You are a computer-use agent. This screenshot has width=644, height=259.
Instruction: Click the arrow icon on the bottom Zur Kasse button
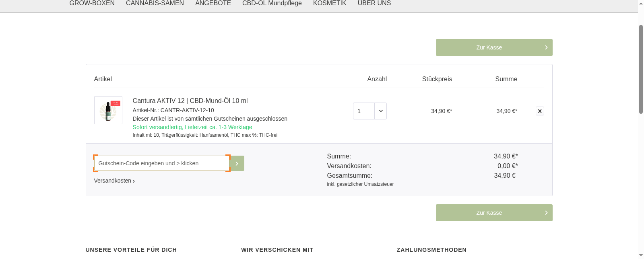point(546,213)
